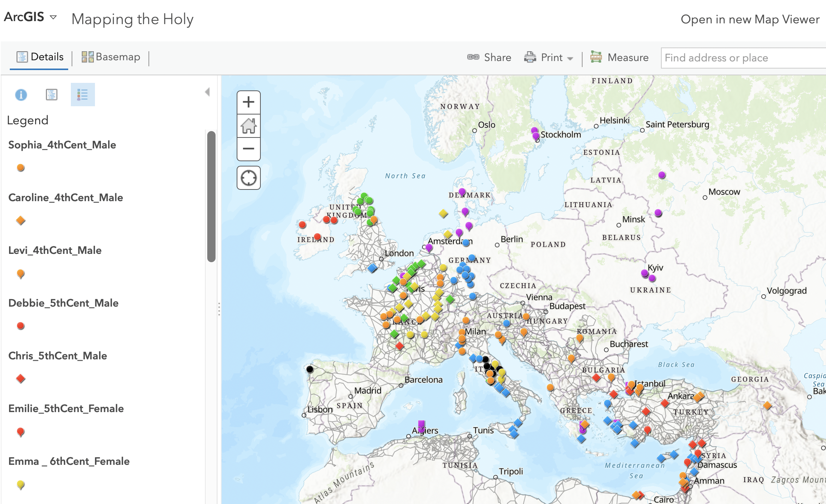826x504 pixels.
Task: Click the zoom out minus button
Action: 248,149
